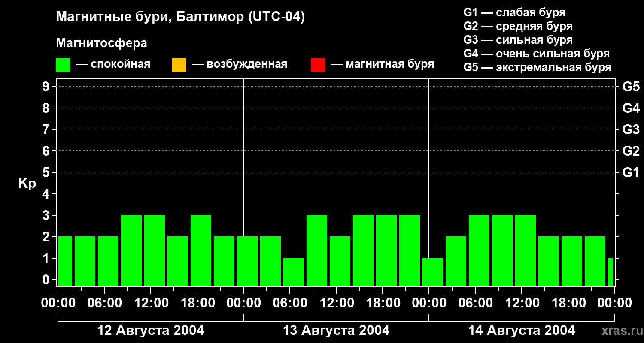The image size is (644, 343).
Task: Click the G1 label on the right axis
Action: [631, 172]
